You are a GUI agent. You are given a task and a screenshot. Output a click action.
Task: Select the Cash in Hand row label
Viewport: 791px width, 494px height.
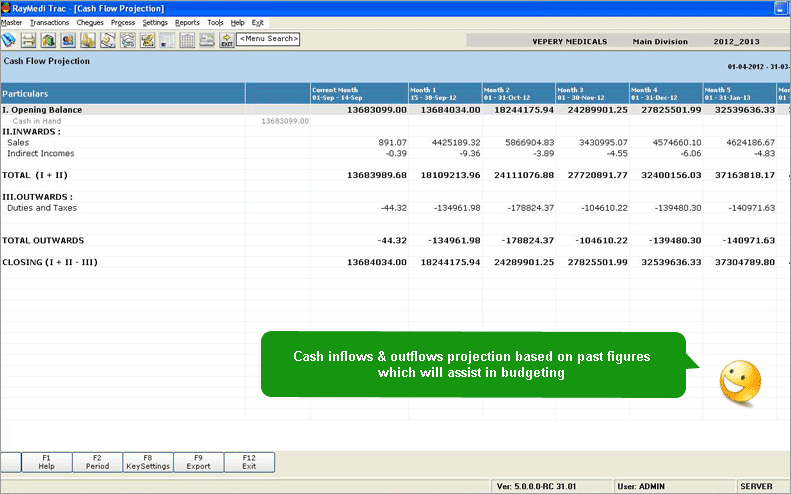37,121
